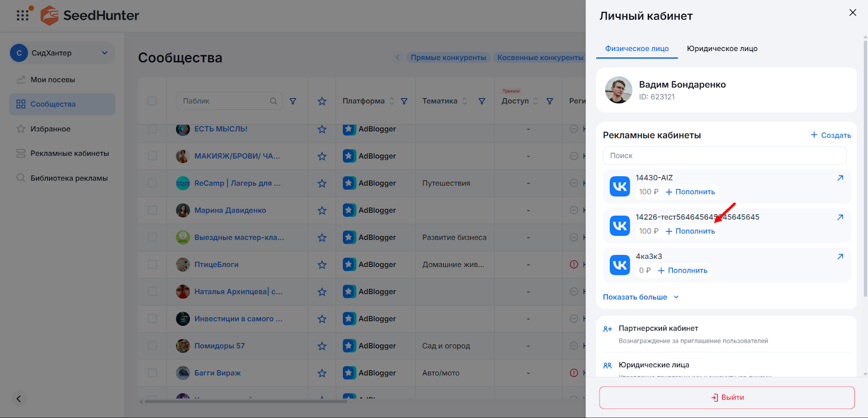Click the VK icon of cabinet 14226

tap(620, 226)
